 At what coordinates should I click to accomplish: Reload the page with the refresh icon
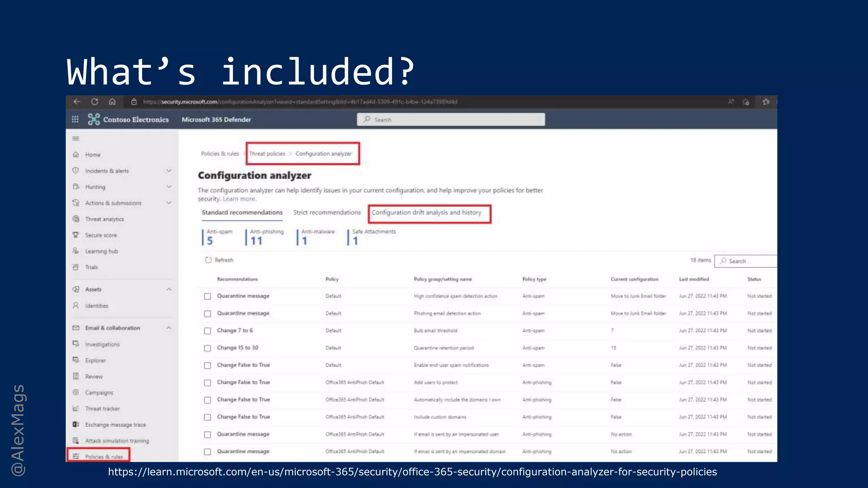pos(95,102)
